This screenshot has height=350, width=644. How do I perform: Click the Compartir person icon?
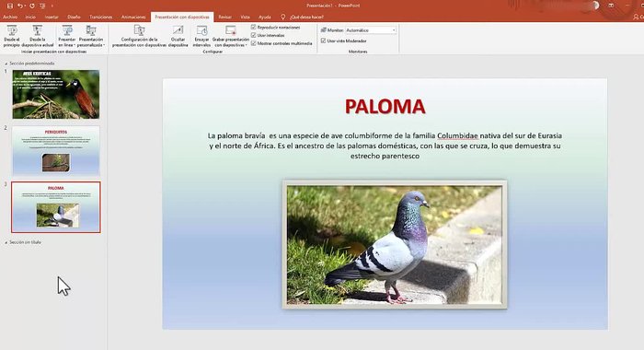point(637,17)
